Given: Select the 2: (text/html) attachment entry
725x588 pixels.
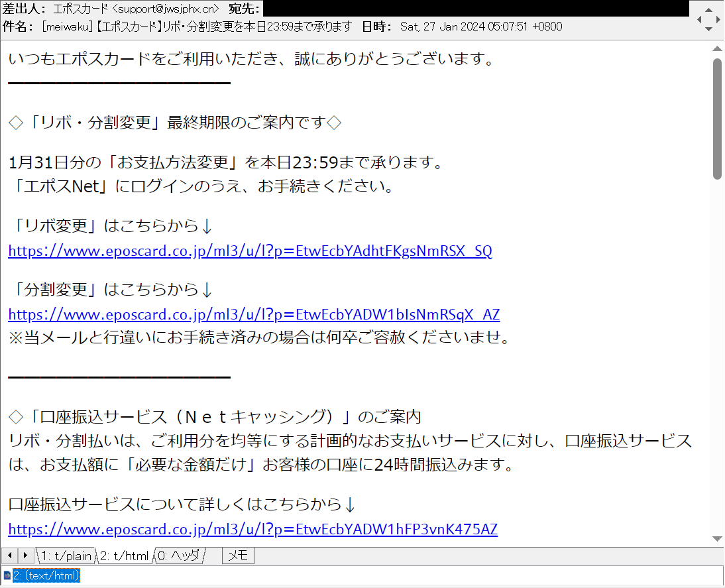Looking at the screenshot, I should click(46, 575).
